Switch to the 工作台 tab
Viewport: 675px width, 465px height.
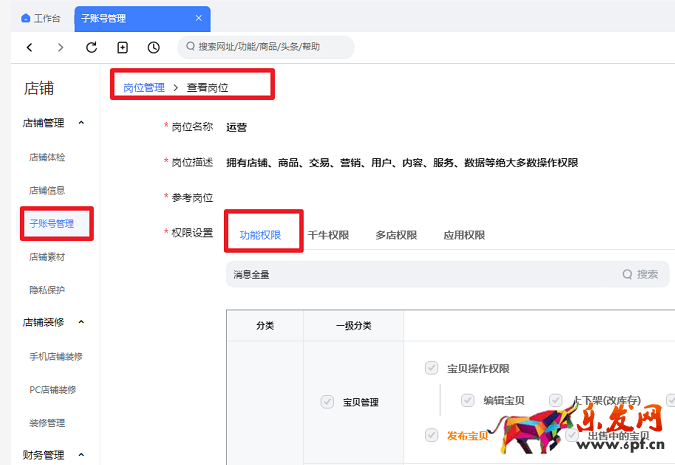click(x=40, y=18)
